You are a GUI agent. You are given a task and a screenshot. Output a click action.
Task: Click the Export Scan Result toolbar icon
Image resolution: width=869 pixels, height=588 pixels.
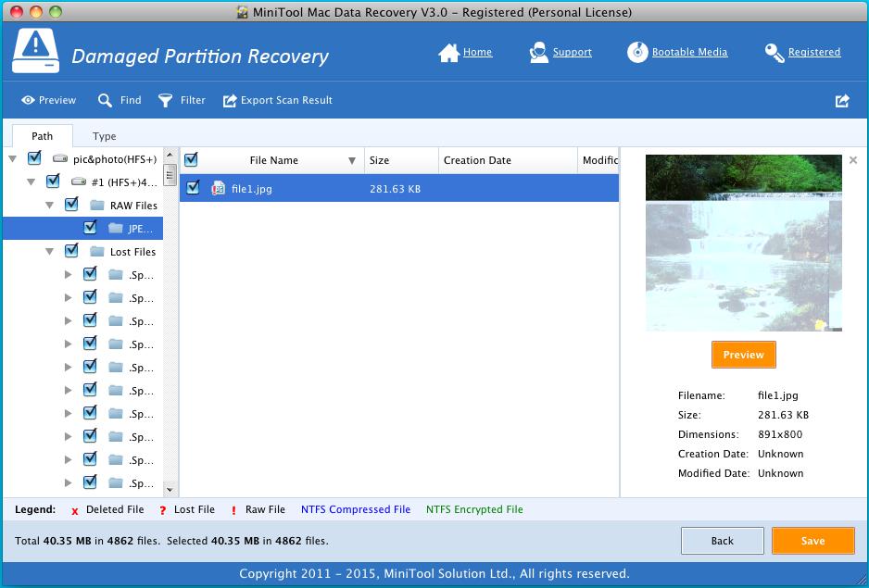(x=230, y=100)
